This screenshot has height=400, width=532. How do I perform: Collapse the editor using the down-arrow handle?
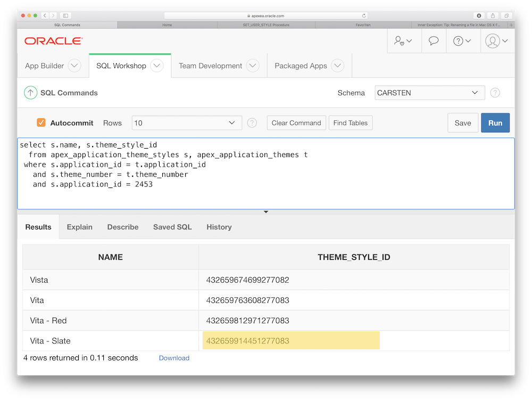pos(265,211)
